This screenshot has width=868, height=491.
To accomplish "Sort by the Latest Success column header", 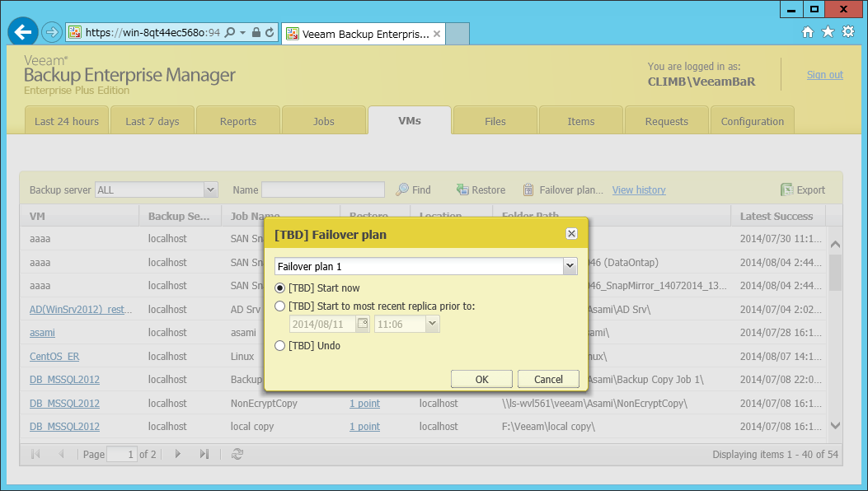I will tap(778, 217).
